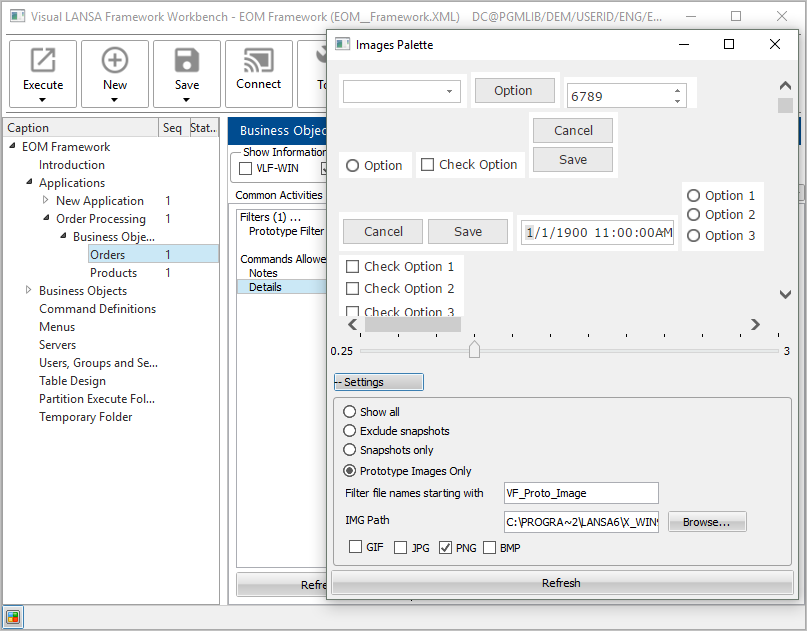
Task: Expand the Business Objects tree node
Action: click(28, 291)
